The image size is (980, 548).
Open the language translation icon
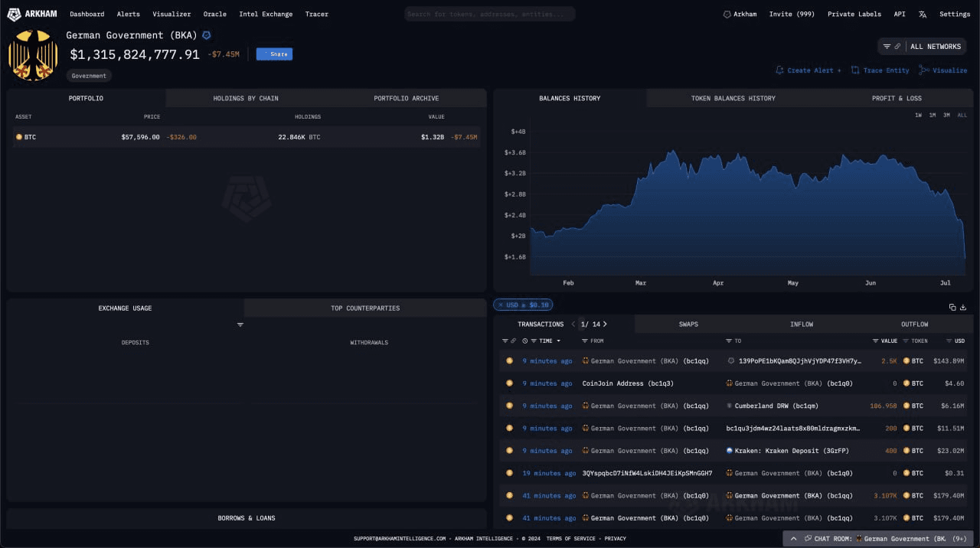(923, 14)
